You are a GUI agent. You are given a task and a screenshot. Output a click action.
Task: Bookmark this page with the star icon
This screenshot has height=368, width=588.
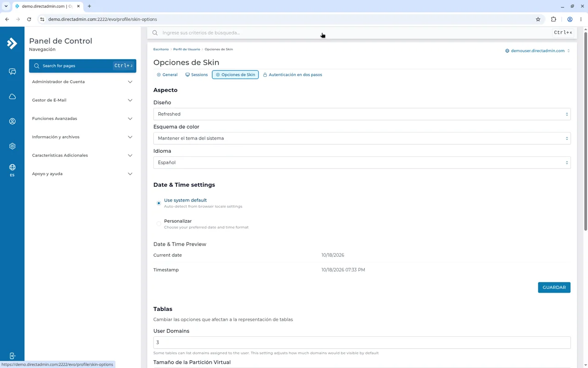[x=538, y=19]
